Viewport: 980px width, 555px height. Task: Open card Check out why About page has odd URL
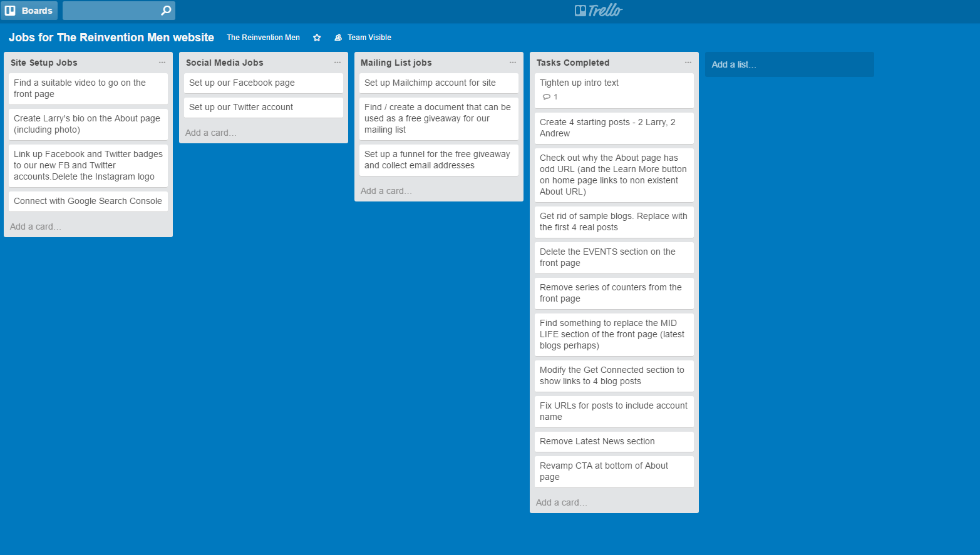[614, 175]
